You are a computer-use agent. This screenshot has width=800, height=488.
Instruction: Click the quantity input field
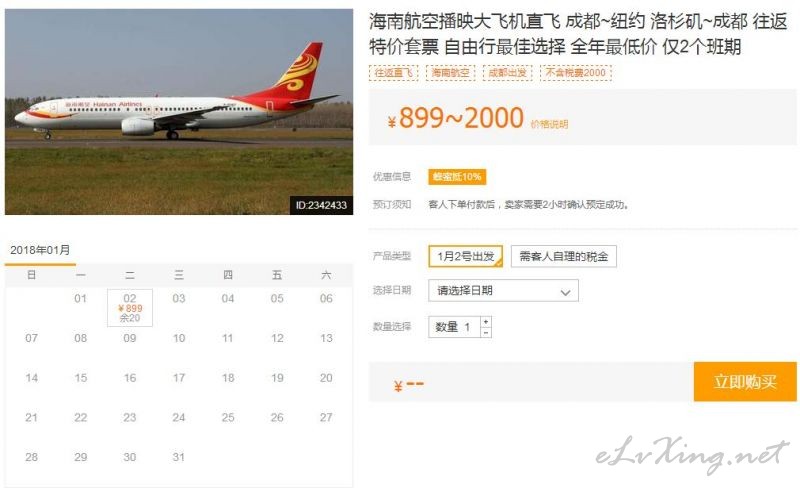pos(455,327)
